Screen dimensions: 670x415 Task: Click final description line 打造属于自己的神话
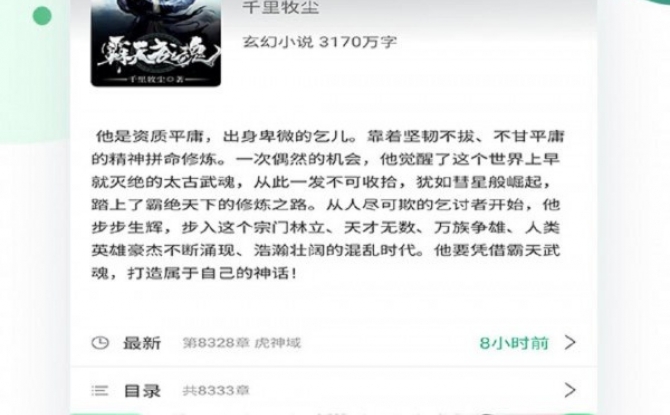194,273
